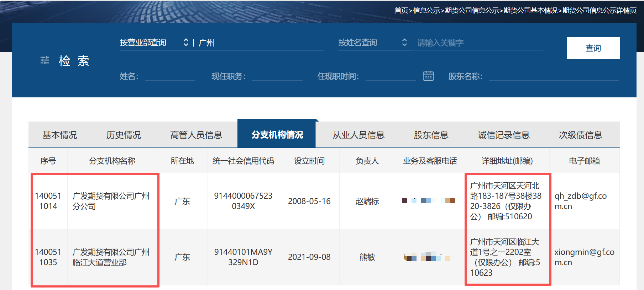Click serial number 1400511014
This screenshot has height=290, width=644.
click(x=48, y=201)
